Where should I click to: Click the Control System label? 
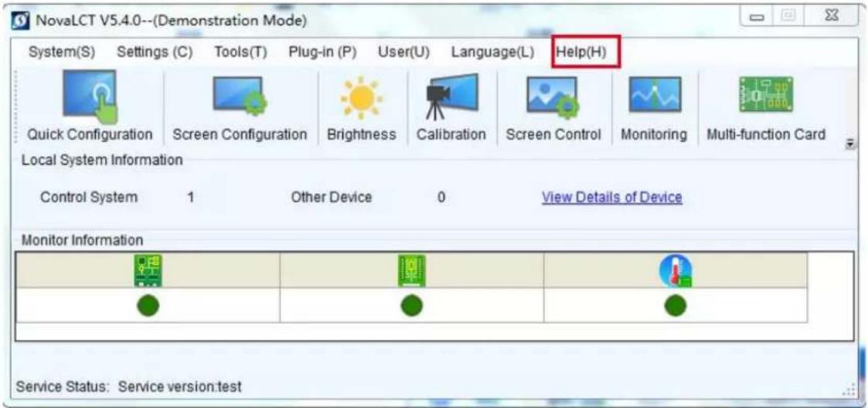coord(89,197)
